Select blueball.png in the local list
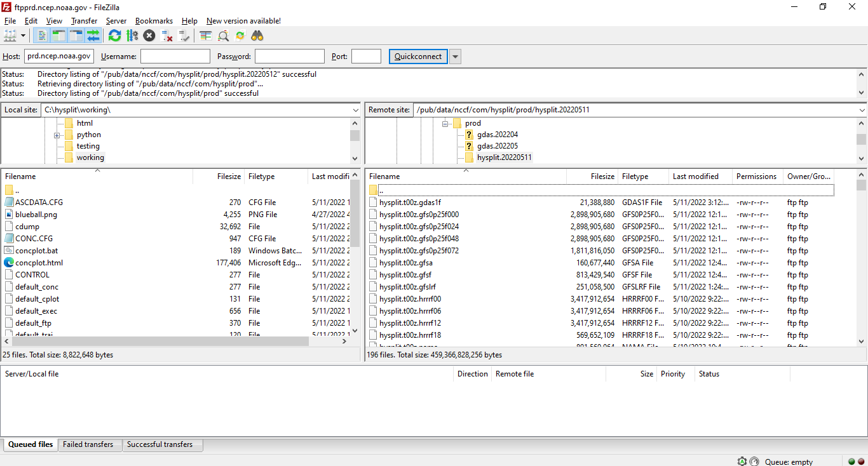Image resolution: width=868 pixels, height=466 pixels. (x=175, y=215)
